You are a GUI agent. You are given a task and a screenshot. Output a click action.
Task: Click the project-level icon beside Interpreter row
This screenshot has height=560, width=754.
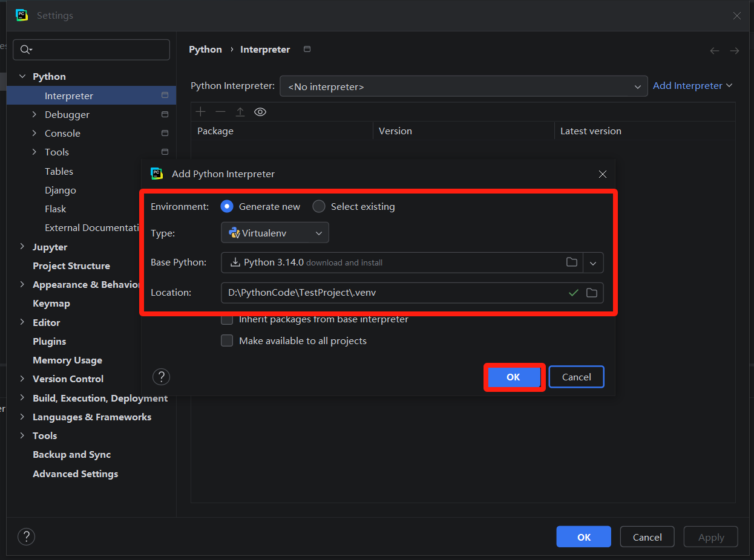165,96
